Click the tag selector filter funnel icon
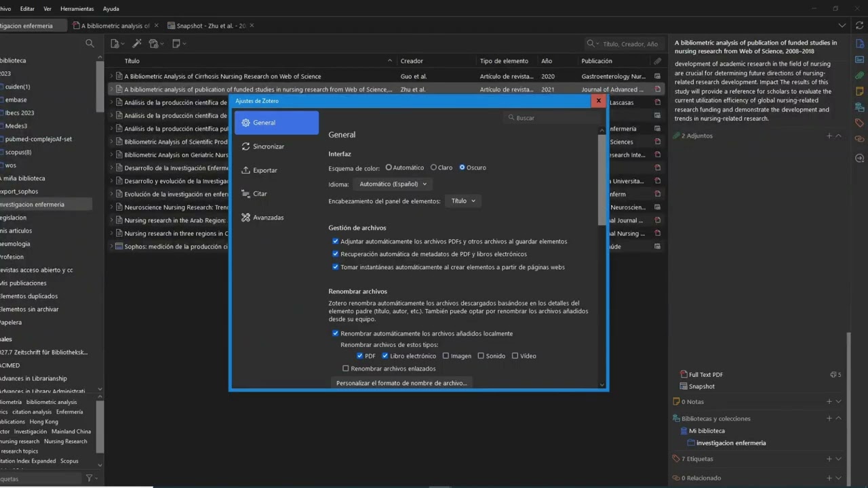 90,478
